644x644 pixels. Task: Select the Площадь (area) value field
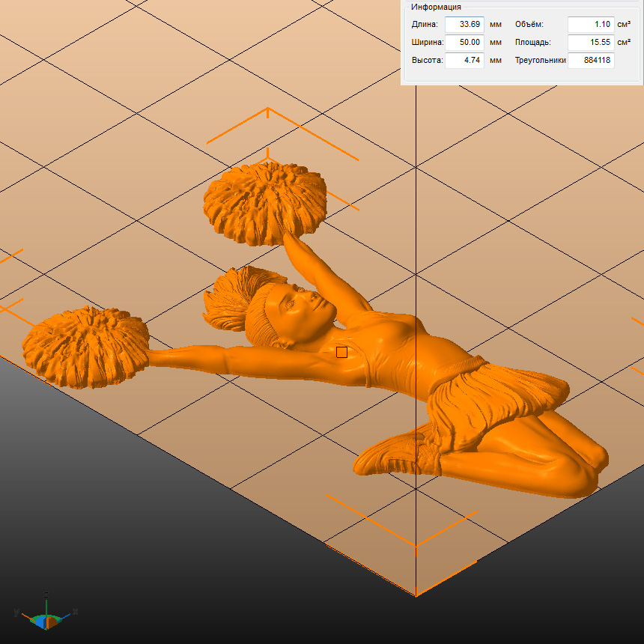[590, 42]
